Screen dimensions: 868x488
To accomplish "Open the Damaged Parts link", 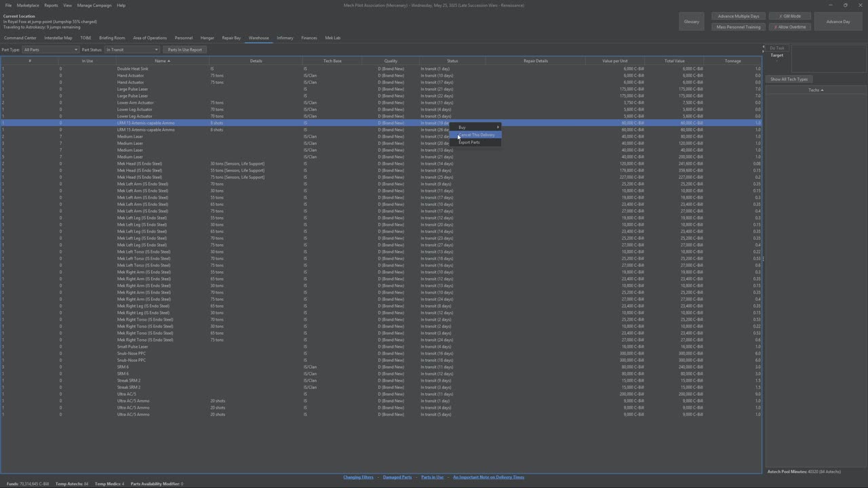I will click(397, 477).
